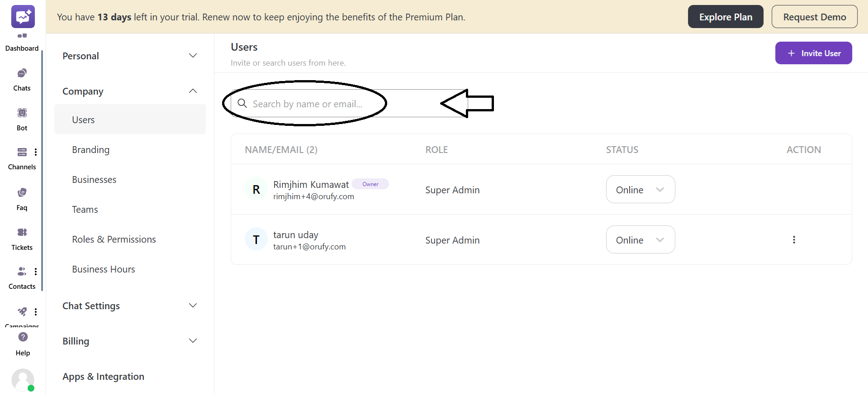Open Channels more-options dots
This screenshot has height=397, width=868.
tap(36, 152)
